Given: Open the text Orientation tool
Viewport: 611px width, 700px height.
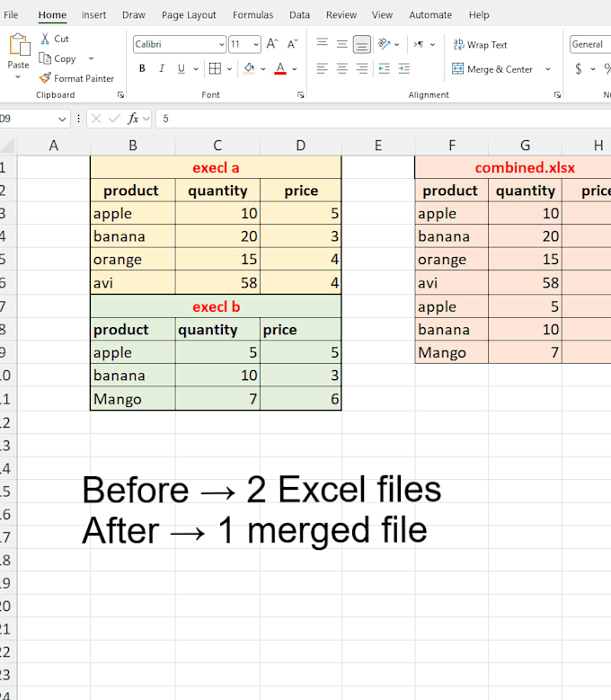Looking at the screenshot, I should [384, 44].
